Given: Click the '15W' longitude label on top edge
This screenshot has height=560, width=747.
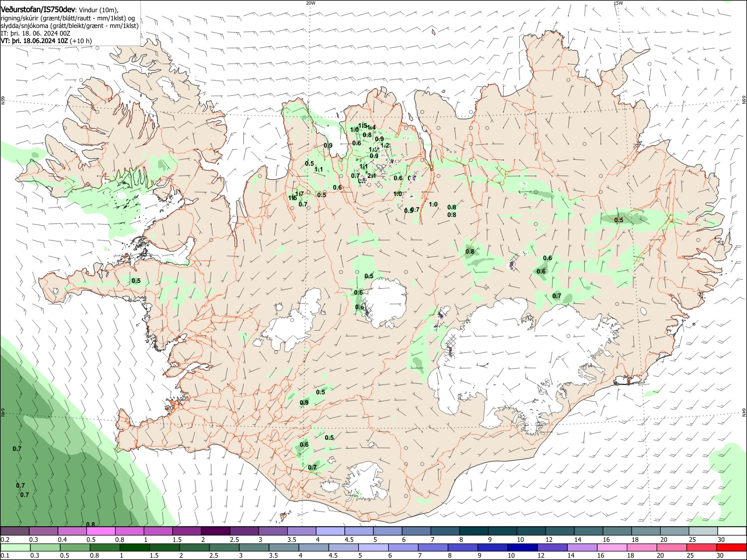Looking at the screenshot, I should click(618, 3).
